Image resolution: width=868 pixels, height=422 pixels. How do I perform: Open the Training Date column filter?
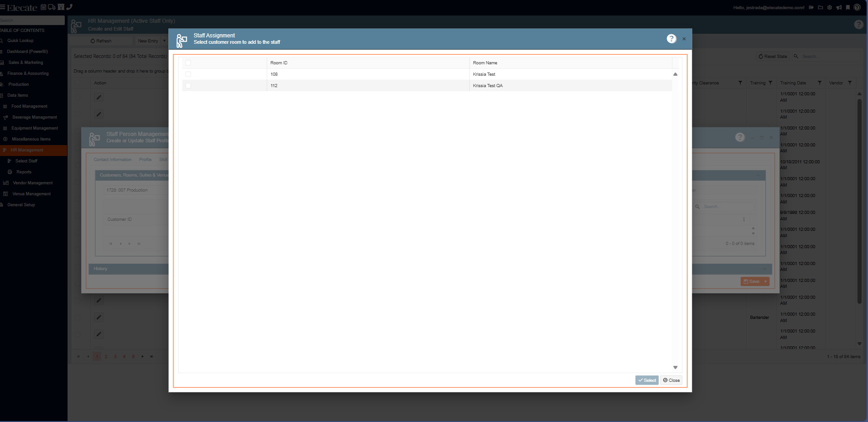[x=819, y=83]
